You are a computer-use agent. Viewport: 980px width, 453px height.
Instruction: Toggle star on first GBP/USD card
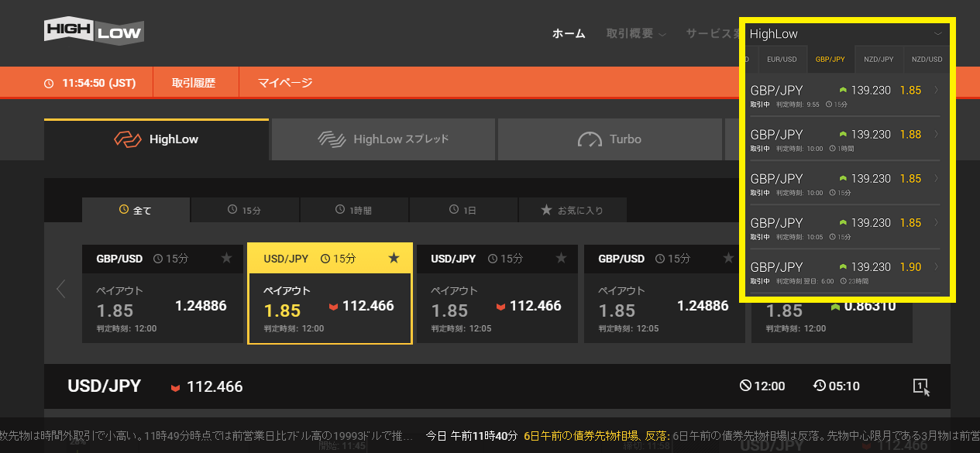[226, 258]
